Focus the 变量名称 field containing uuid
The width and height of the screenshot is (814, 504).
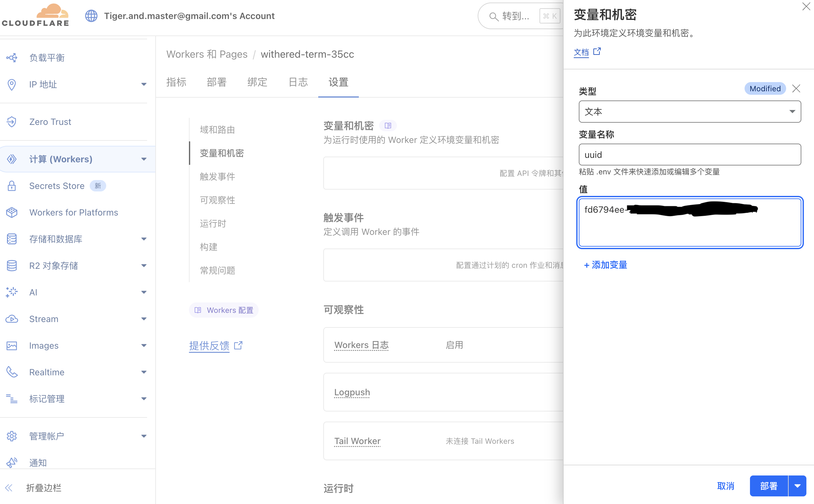[x=690, y=155]
